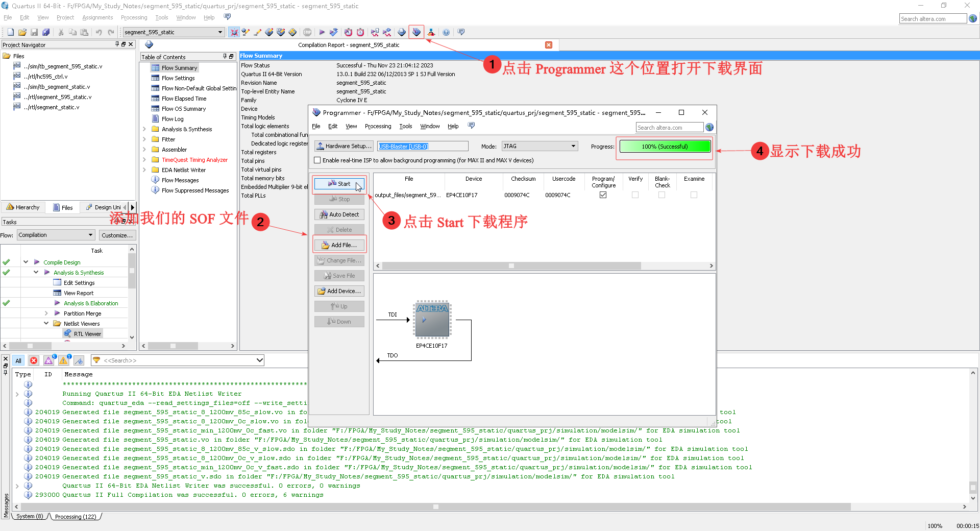Click the Start button in Programmer
The image size is (980, 531).
tap(339, 184)
